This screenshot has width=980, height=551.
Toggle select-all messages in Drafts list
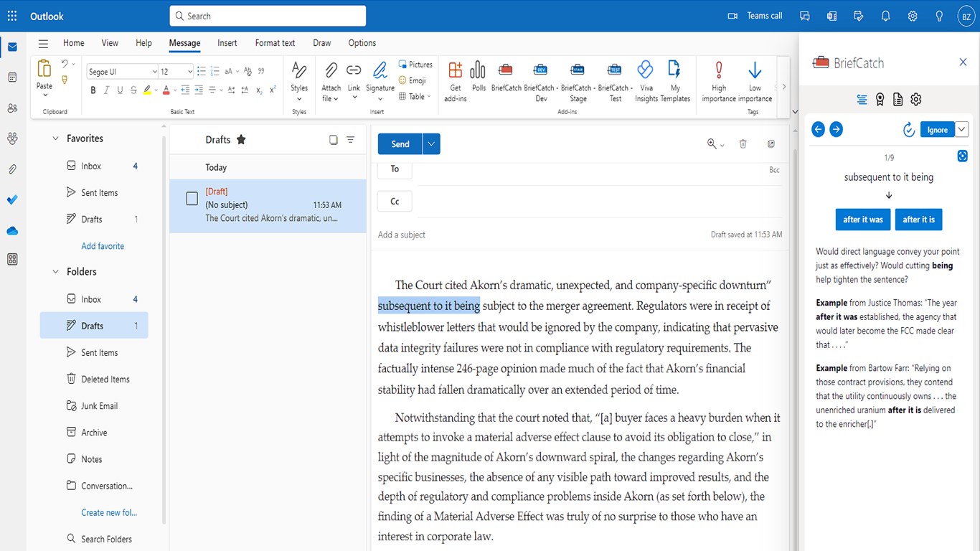pos(333,140)
